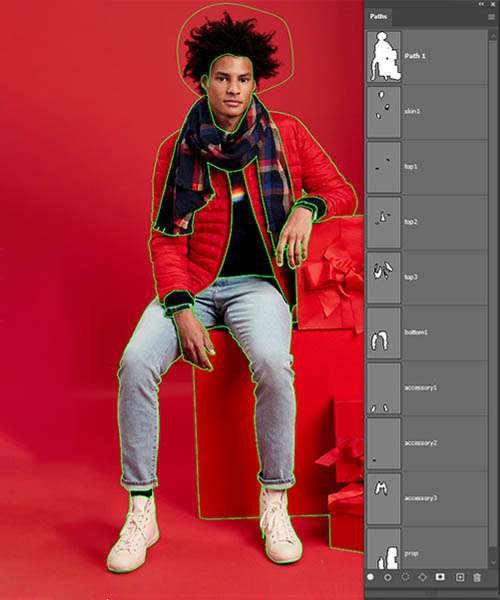Create a new path

tap(460, 577)
